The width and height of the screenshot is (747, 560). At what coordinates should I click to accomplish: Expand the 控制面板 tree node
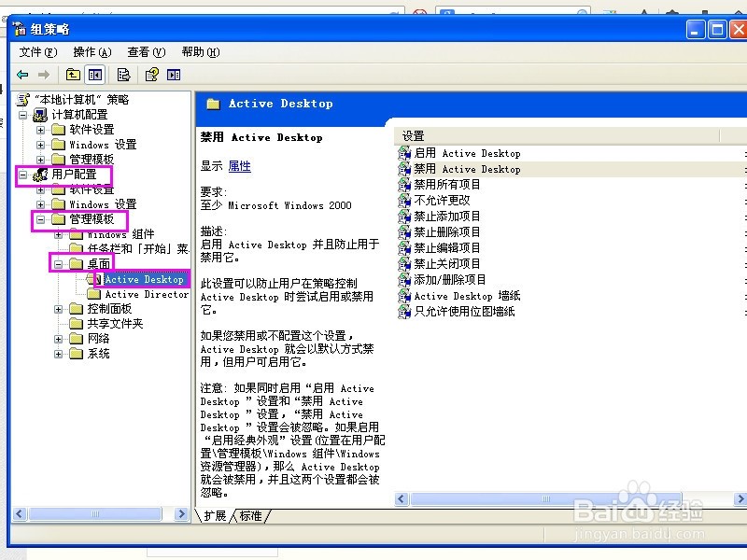pyautogui.click(x=60, y=308)
